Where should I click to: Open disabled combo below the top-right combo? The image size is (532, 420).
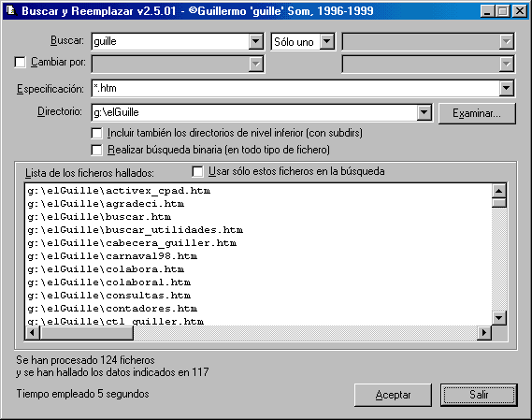click(x=506, y=65)
